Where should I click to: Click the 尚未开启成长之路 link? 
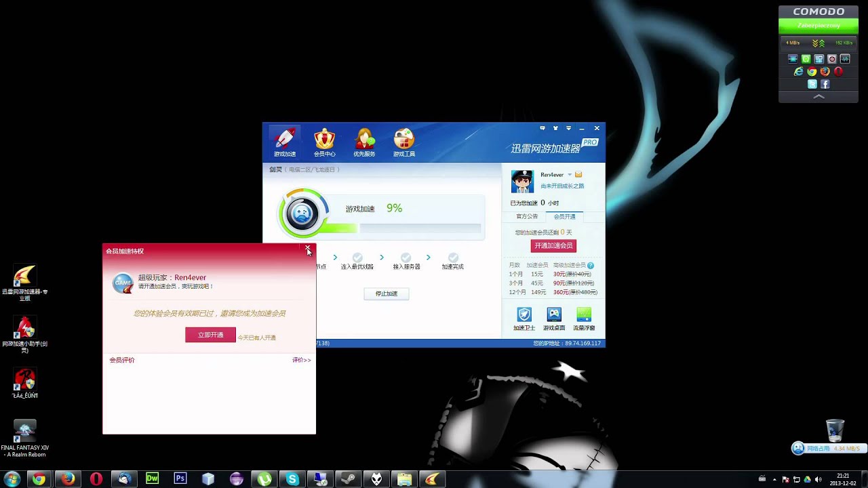[562, 186]
